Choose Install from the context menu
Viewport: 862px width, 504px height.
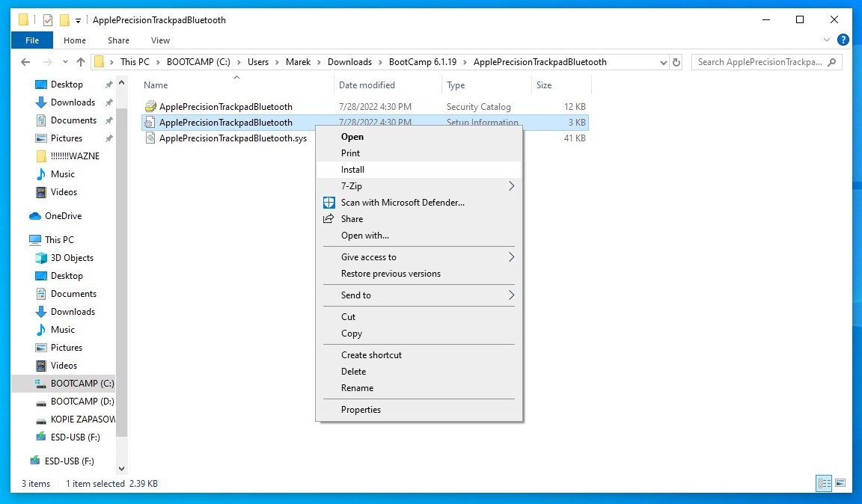(419, 169)
